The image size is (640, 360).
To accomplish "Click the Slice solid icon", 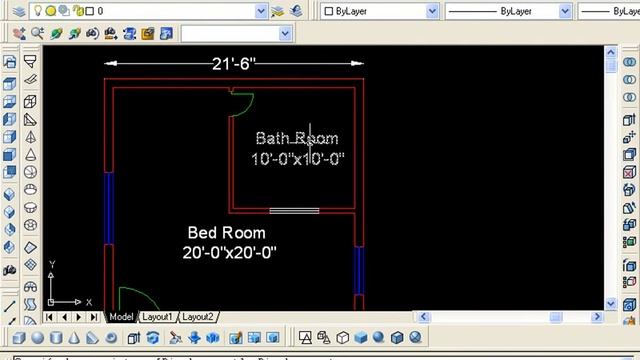I will tap(176, 338).
